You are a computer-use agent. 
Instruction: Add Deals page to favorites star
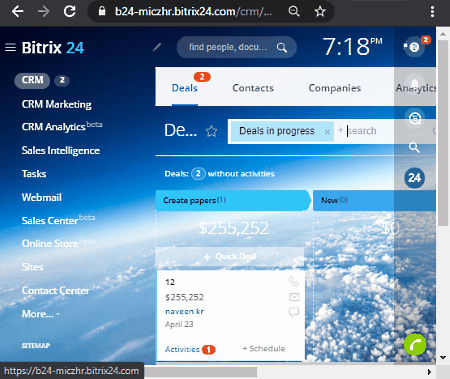(211, 131)
